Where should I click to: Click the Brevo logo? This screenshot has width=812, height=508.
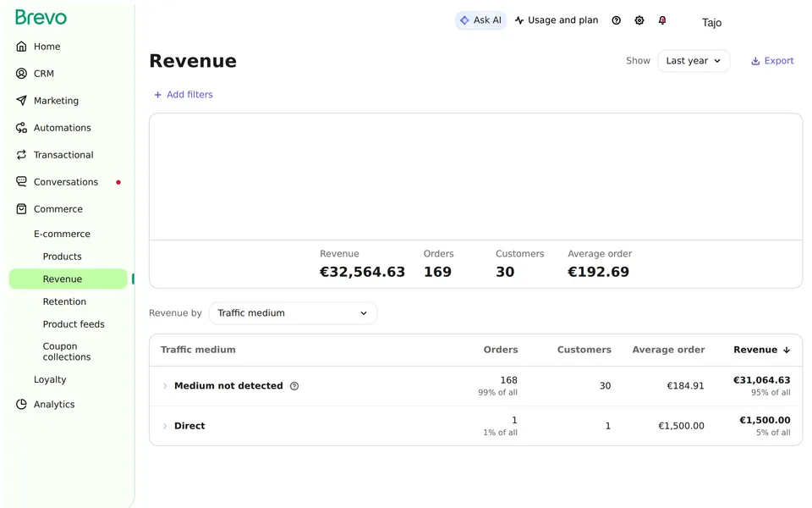point(41,17)
